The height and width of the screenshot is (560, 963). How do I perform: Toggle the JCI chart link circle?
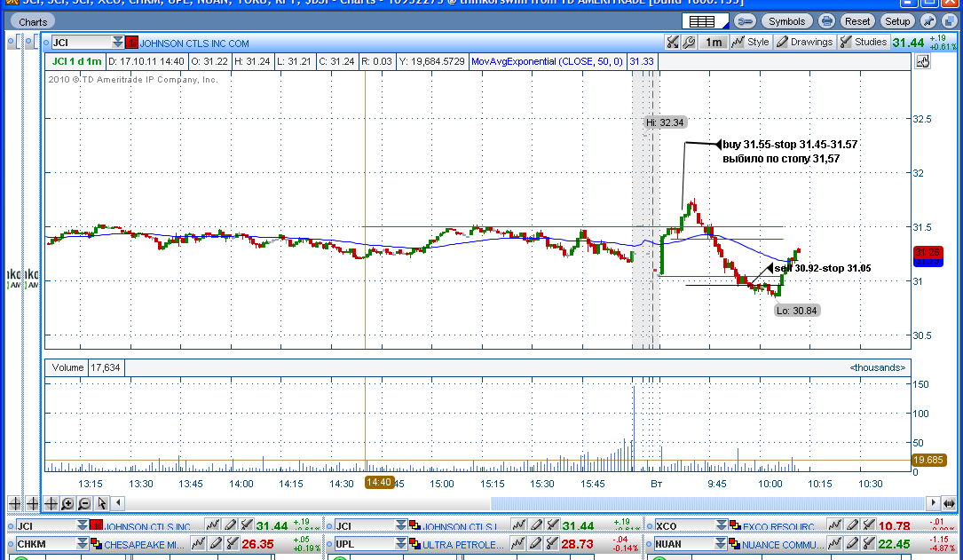(47, 43)
